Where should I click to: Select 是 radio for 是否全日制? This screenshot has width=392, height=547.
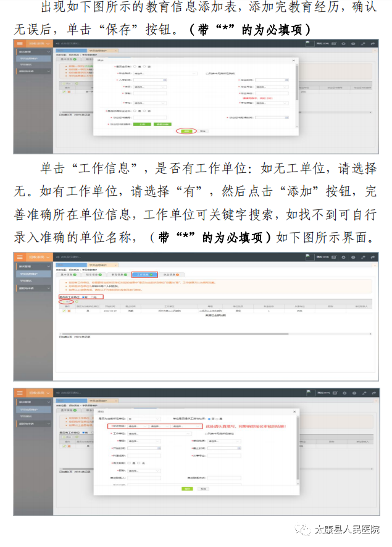pyautogui.click(x=135, y=66)
